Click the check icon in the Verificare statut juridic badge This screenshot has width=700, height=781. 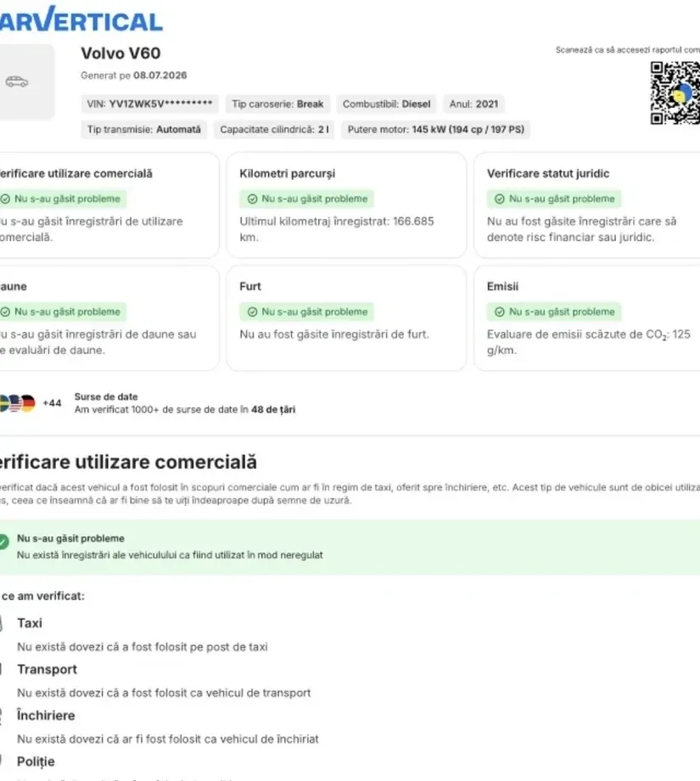point(500,199)
